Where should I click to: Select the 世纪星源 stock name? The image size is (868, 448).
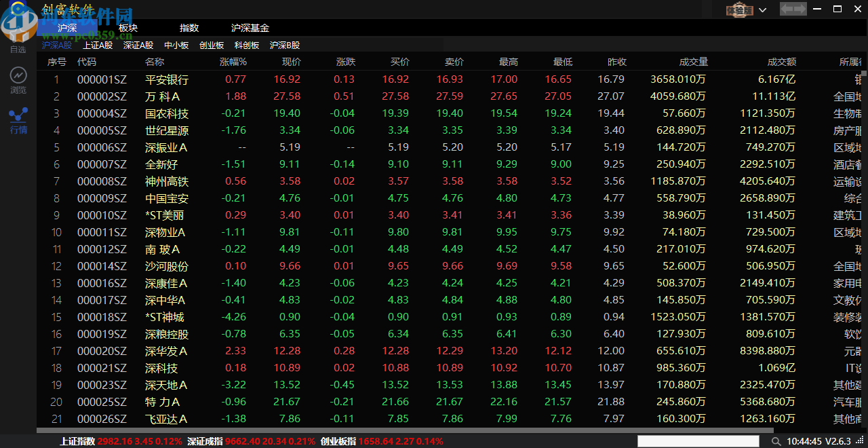tap(167, 130)
